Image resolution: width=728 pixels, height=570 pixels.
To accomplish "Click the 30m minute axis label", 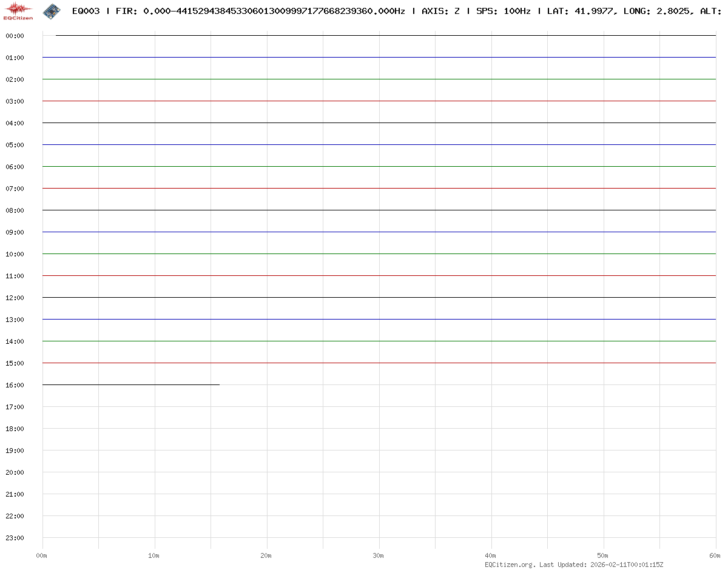I will click(x=379, y=555).
